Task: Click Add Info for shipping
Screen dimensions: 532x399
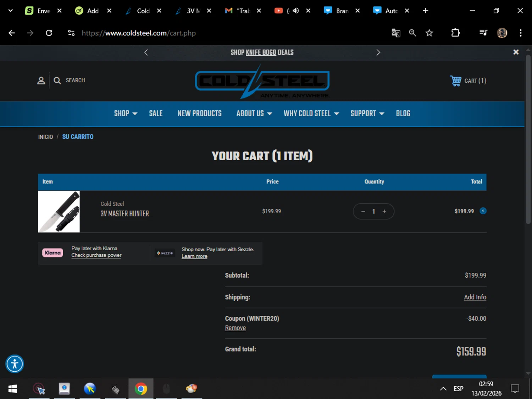Action: (x=475, y=297)
